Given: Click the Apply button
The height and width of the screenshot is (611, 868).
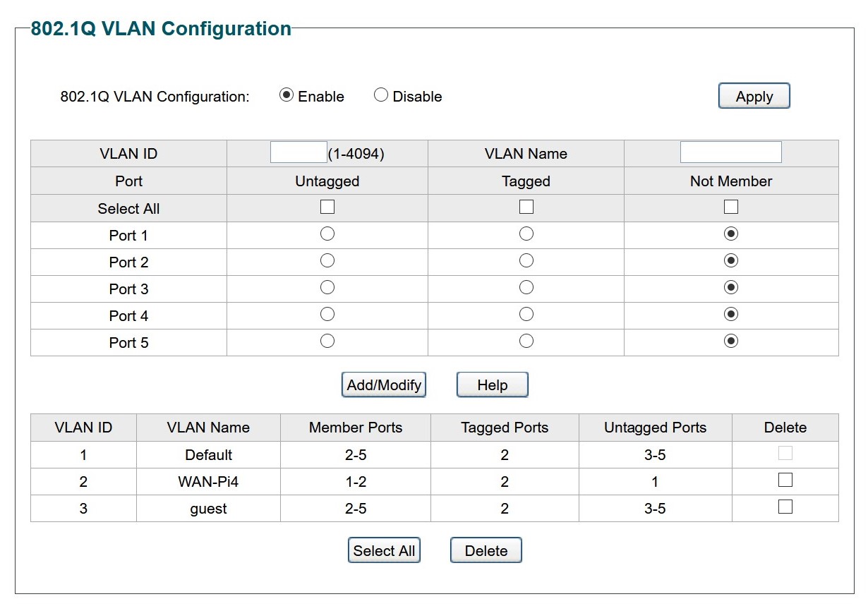Looking at the screenshot, I should (754, 96).
